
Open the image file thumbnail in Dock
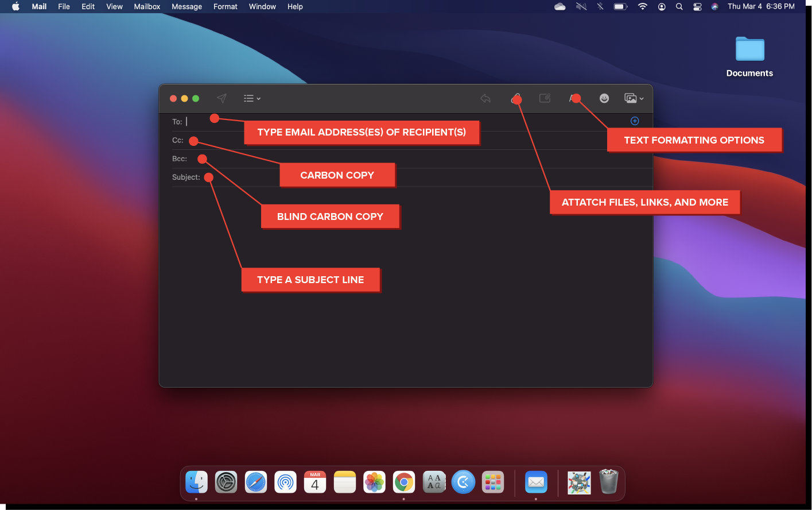pos(579,482)
